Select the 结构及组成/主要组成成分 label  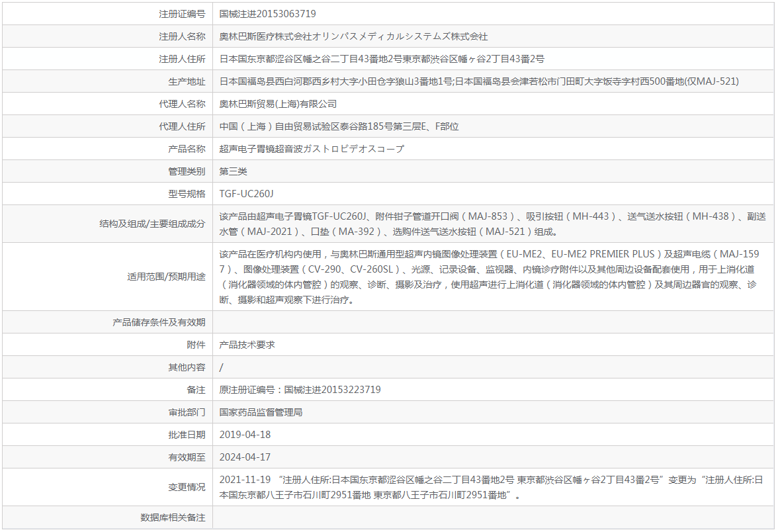tap(152, 224)
